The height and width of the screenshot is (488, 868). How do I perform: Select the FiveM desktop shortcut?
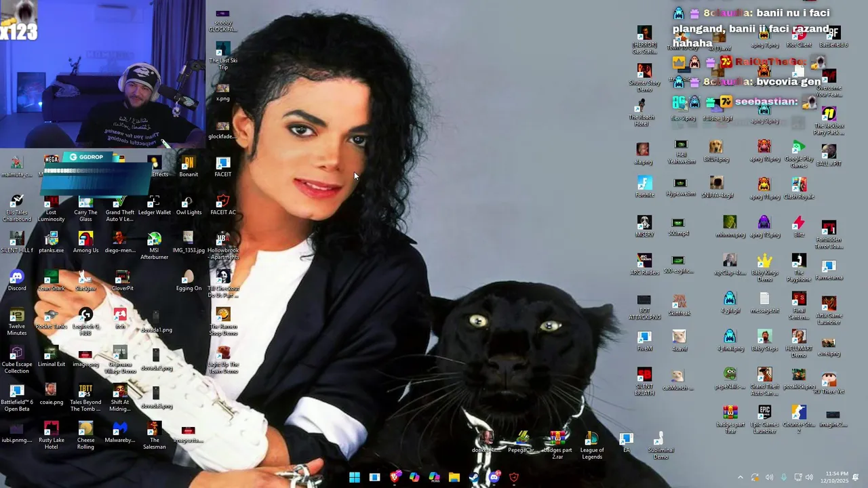644,340
